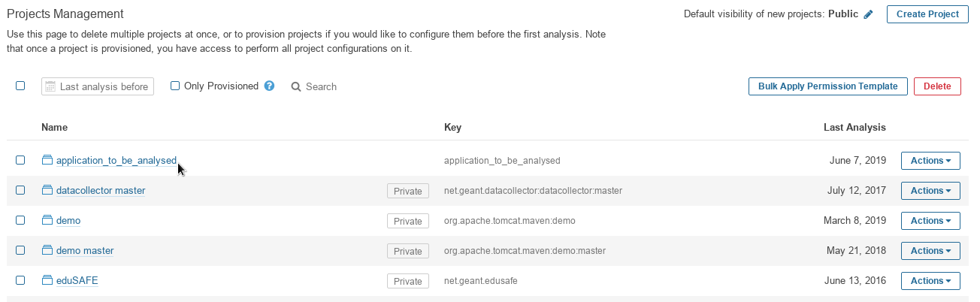
Task: Click the pencil icon to edit default visibility
Action: click(x=869, y=14)
